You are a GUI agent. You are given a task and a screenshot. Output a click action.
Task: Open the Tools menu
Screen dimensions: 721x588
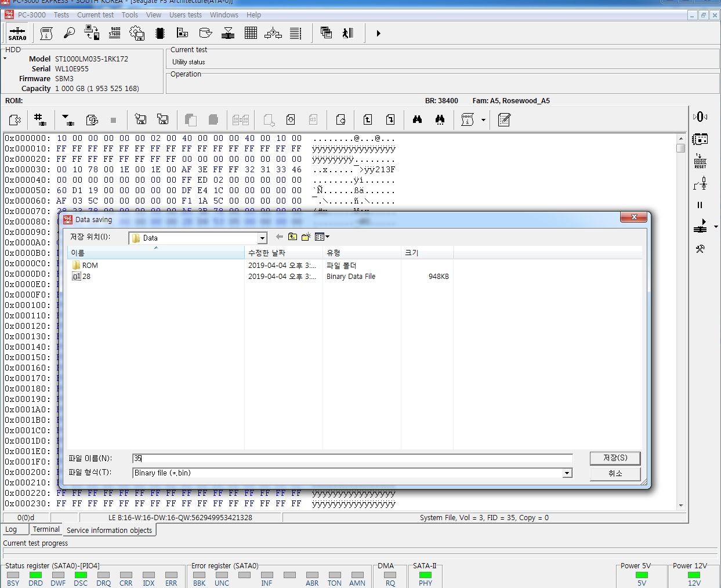130,15
